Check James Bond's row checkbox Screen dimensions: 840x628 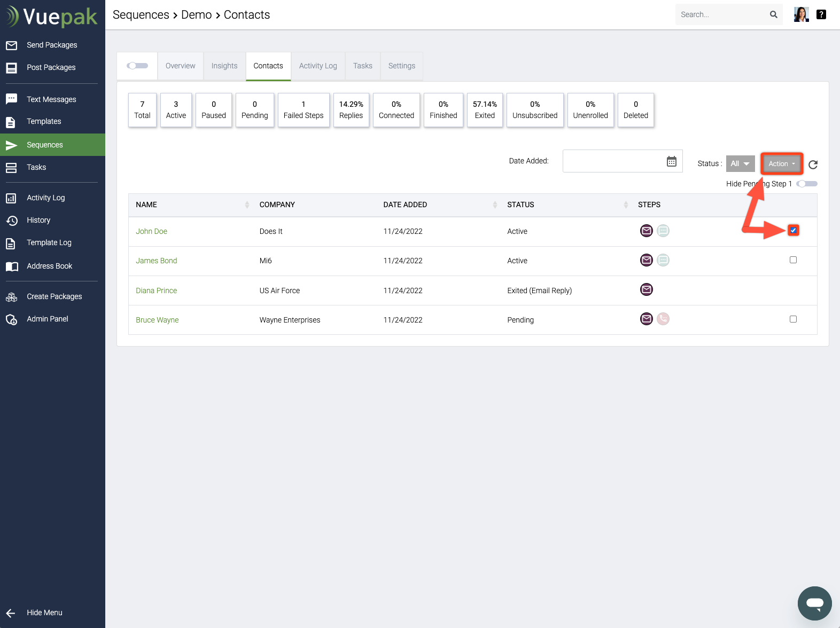pos(793,260)
